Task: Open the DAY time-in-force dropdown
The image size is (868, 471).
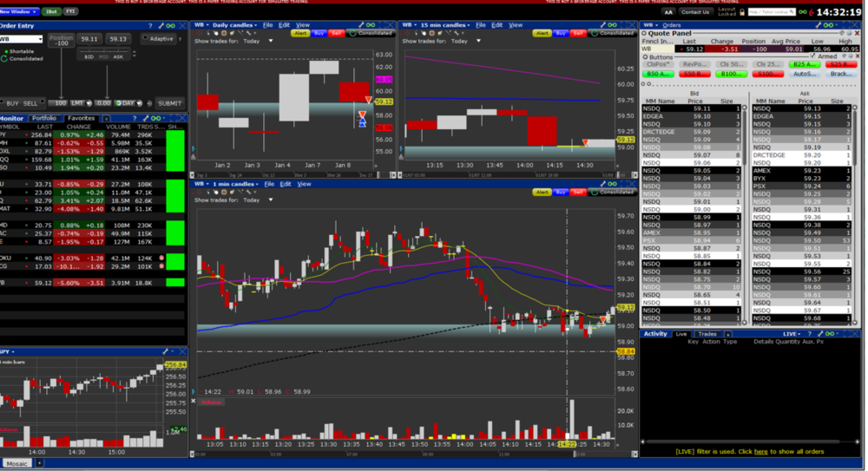Action: click(x=130, y=103)
